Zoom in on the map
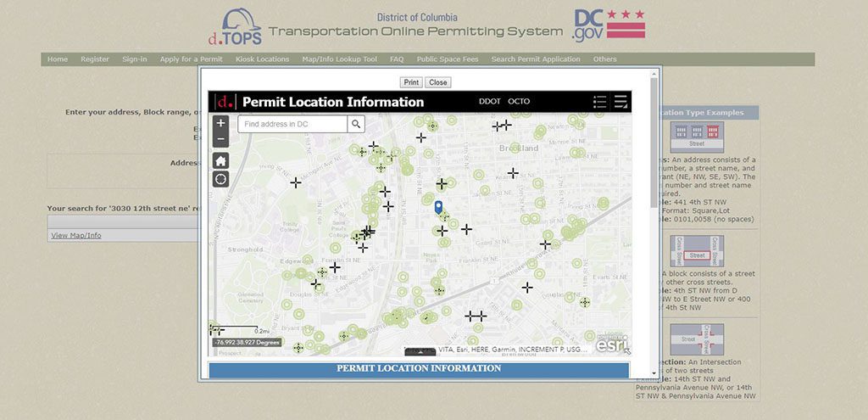 220,123
